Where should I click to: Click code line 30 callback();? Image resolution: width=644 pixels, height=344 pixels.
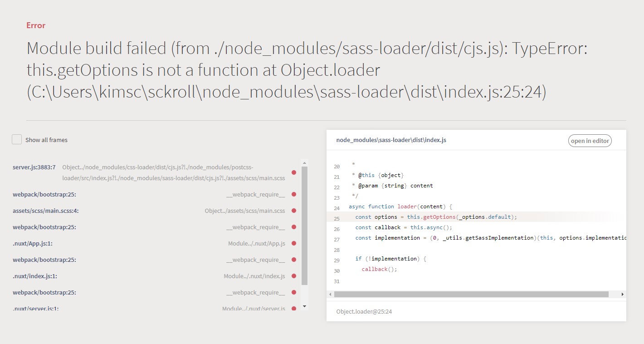pyautogui.click(x=379, y=269)
